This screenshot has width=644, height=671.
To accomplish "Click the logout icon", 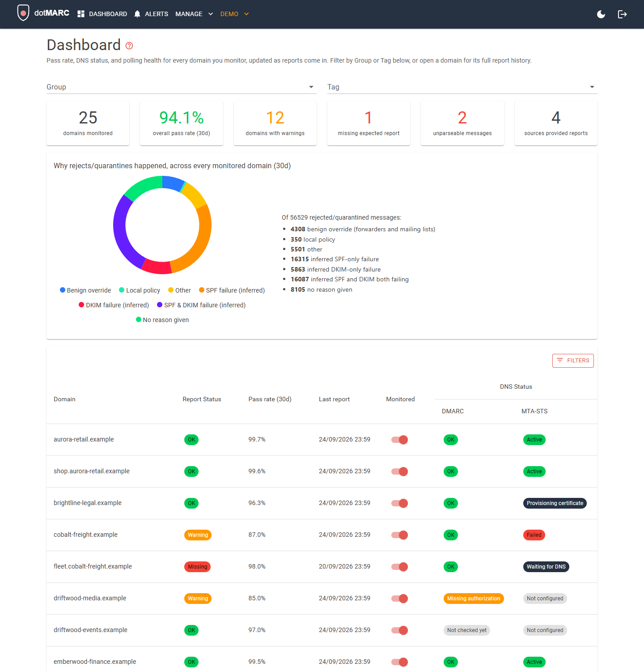I will click(x=622, y=14).
